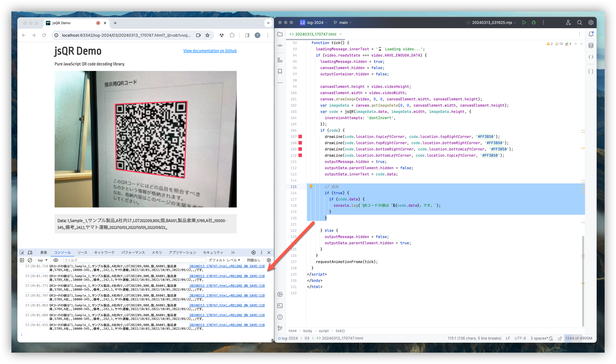Open the Notifications bell icon

pyautogui.click(x=591, y=34)
